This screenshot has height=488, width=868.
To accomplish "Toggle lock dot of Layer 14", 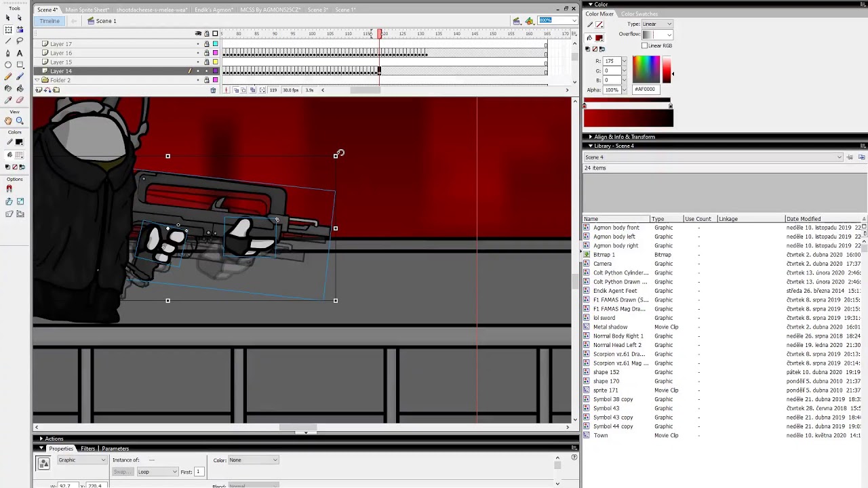I will coord(207,71).
